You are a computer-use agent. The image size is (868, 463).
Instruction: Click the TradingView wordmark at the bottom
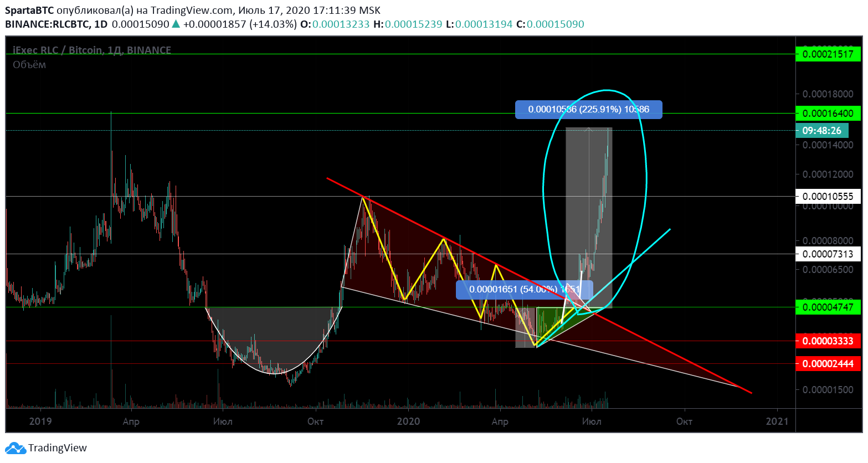point(58,448)
